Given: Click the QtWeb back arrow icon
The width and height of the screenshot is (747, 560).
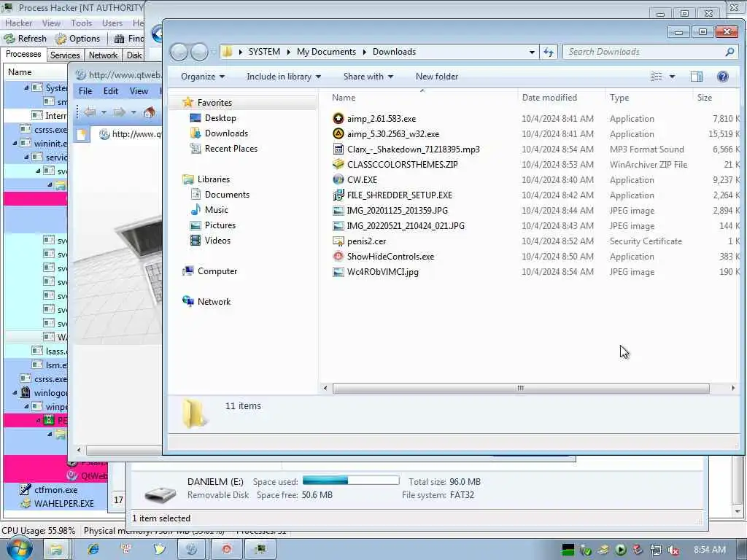Looking at the screenshot, I should coord(90,112).
